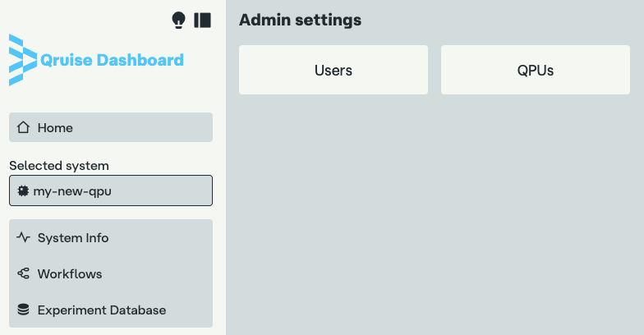The height and width of the screenshot is (335, 644).
Task: Toggle the lightbulb theme icon
Action: 178,21
